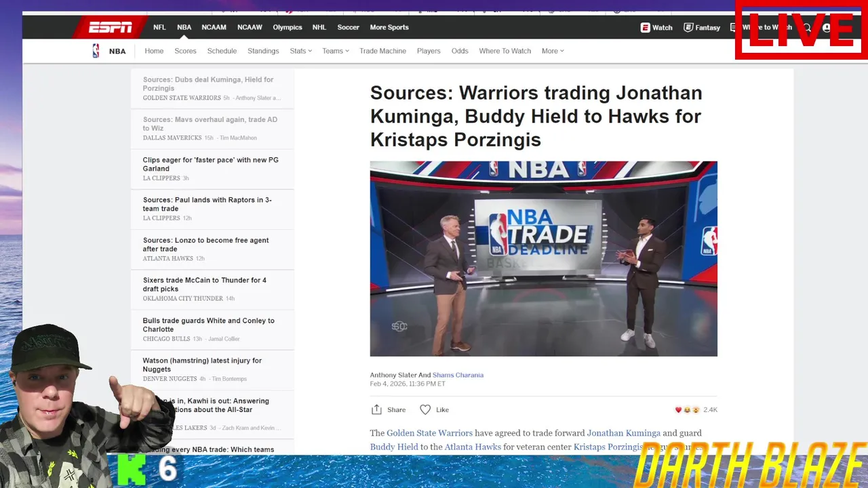Screen dimensions: 868x488
Task: Click the Jonathan Kuminga link
Action: 624,433
